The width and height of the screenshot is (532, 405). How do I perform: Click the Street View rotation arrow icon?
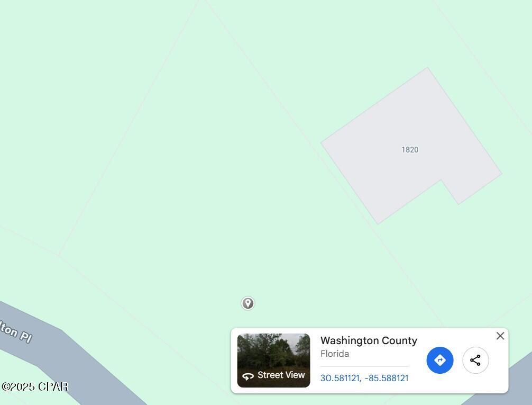tap(248, 376)
